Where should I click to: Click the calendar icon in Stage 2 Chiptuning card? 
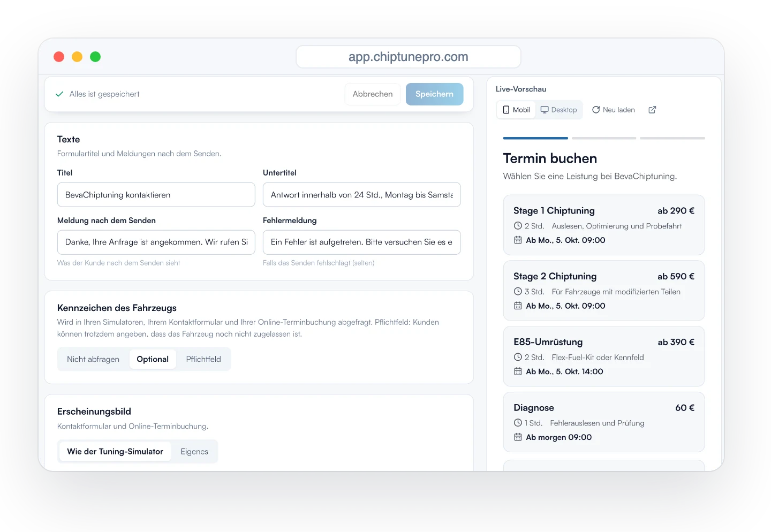click(518, 306)
